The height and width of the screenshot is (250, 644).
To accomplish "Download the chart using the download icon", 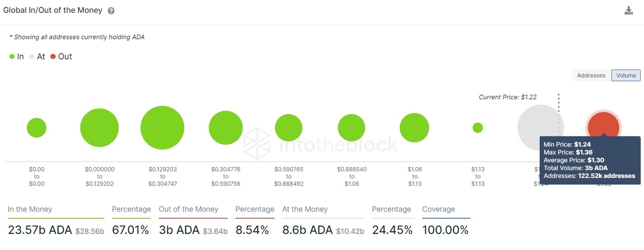I will tap(628, 11).
